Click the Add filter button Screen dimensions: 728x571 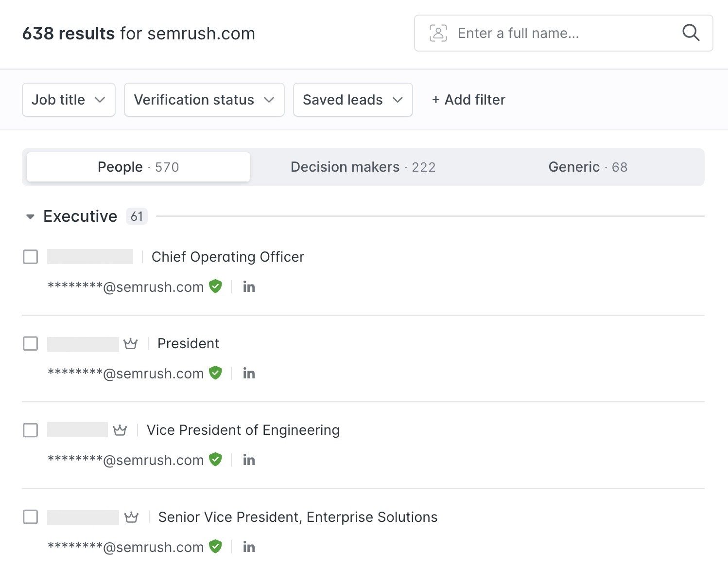coord(468,100)
